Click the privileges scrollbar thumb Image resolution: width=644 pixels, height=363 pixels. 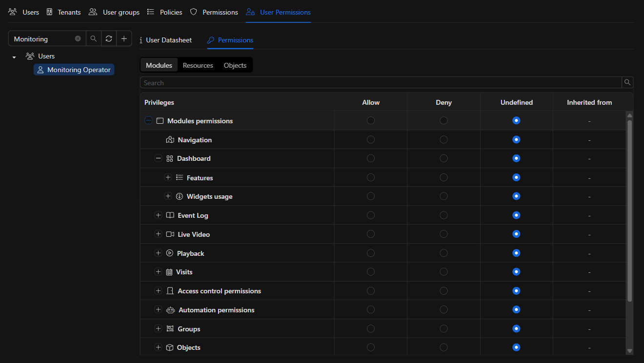click(629, 210)
